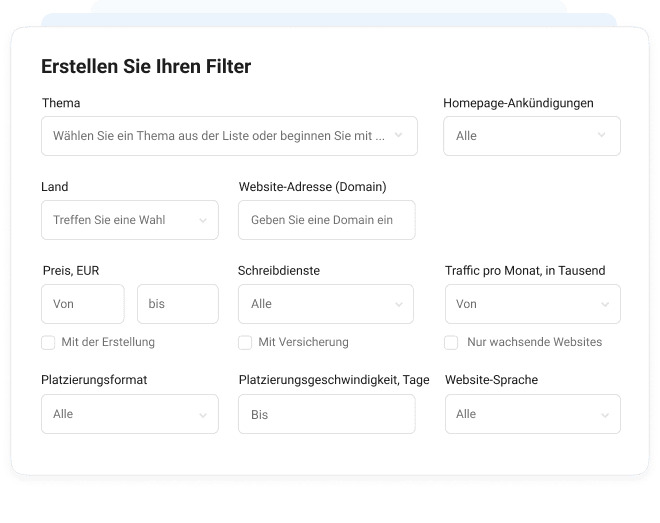Screen dimensions: 660x523
Task: Click the 'Traffic pro Monat, in Tausend' label
Action: [525, 271]
